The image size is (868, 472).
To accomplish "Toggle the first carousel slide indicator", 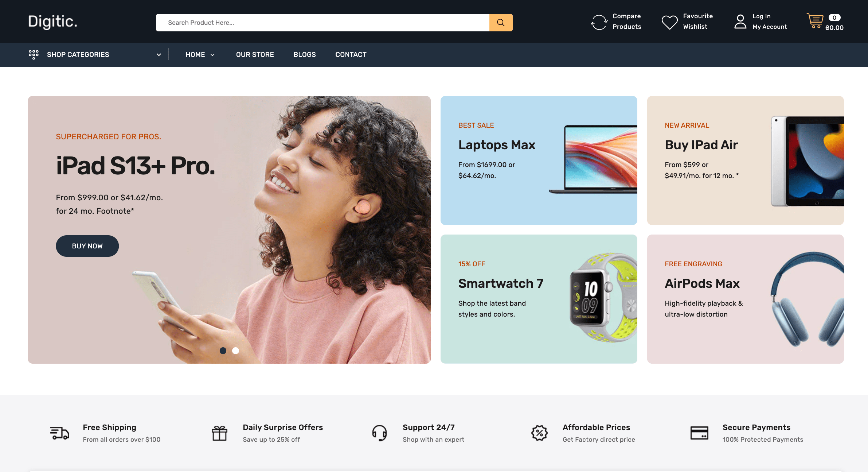I will (223, 351).
